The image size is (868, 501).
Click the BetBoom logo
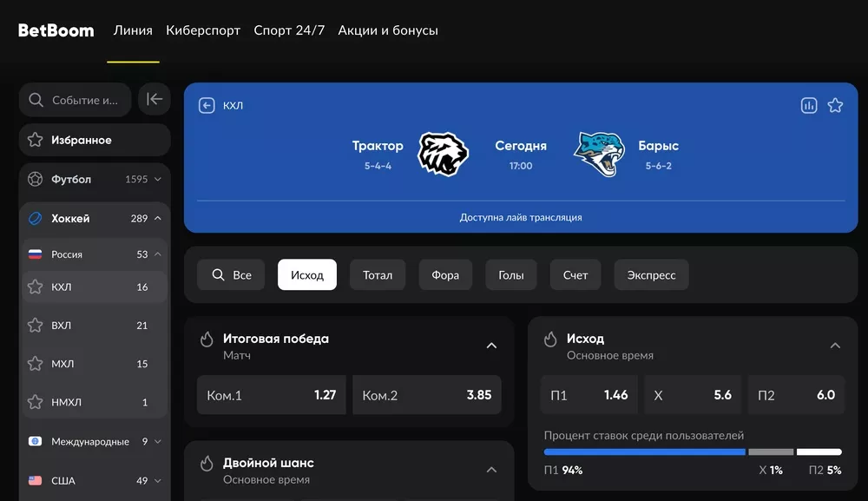coord(56,30)
